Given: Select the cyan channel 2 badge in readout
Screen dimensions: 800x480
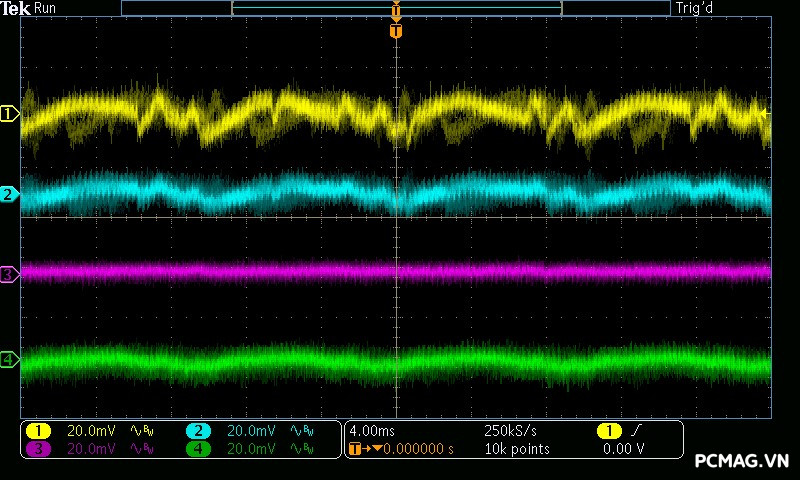Looking at the screenshot, I should coord(198,431).
